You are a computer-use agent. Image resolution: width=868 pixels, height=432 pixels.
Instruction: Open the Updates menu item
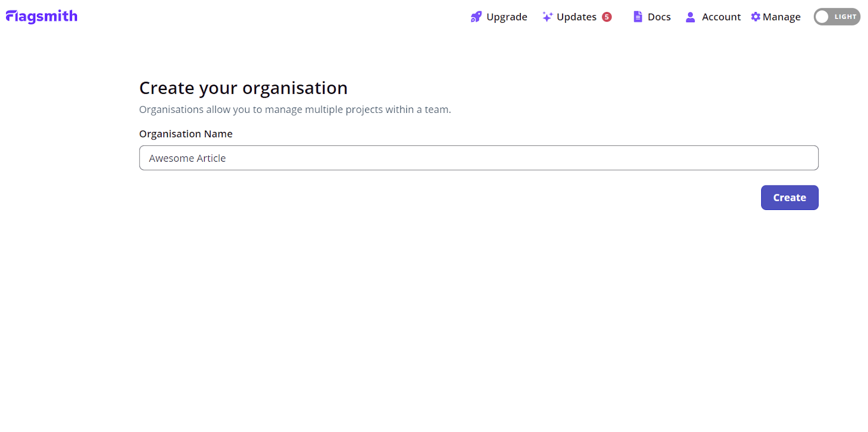click(x=577, y=17)
